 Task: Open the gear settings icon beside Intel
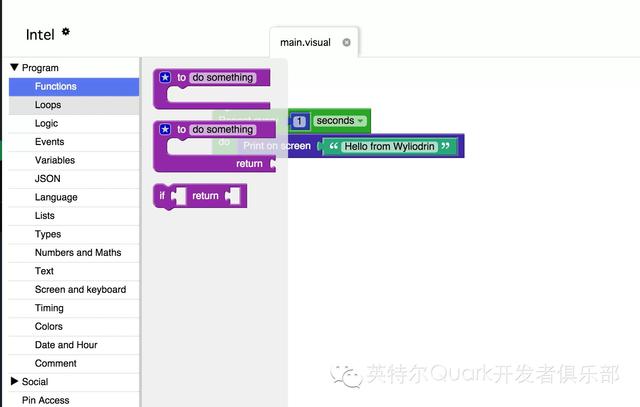[66, 31]
